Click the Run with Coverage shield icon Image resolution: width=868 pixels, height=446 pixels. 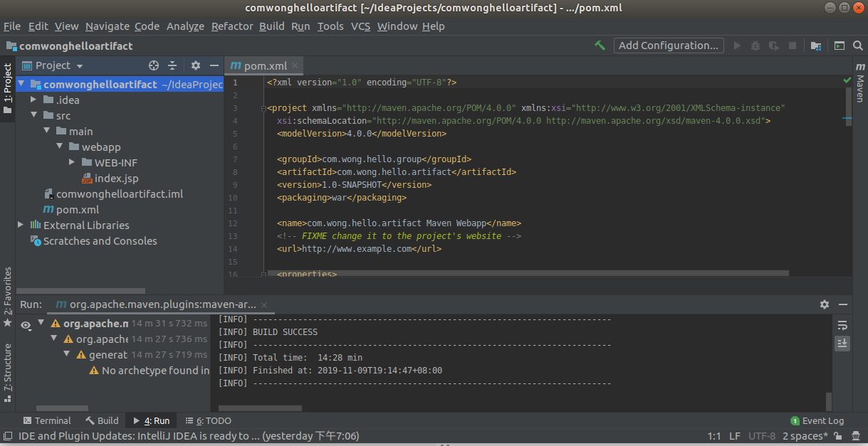774,46
